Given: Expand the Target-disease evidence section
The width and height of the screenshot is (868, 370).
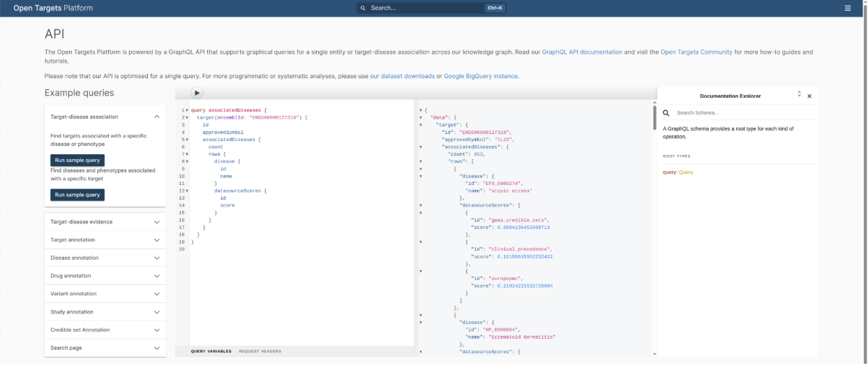Looking at the screenshot, I should (x=105, y=222).
